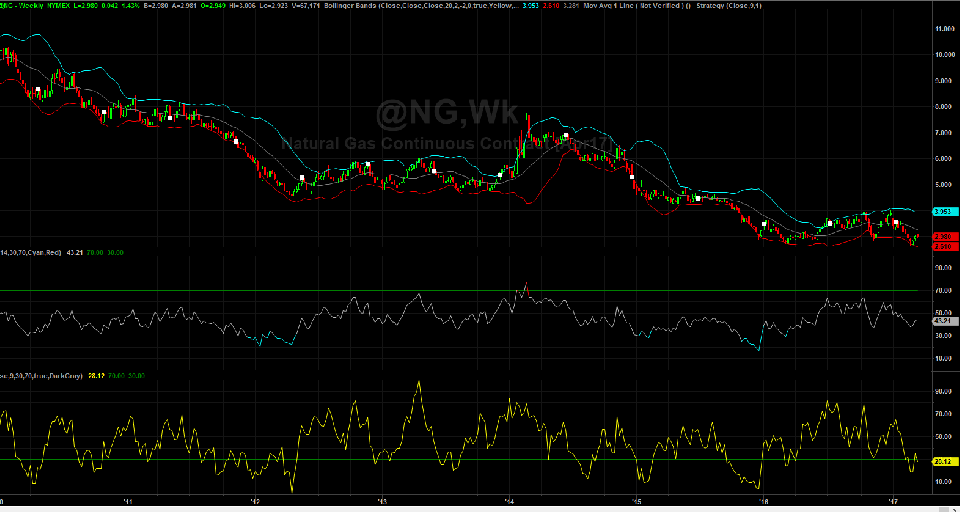Click the '14 year marker on time axis
Viewport: 960px width, 512px height.
tap(509, 501)
